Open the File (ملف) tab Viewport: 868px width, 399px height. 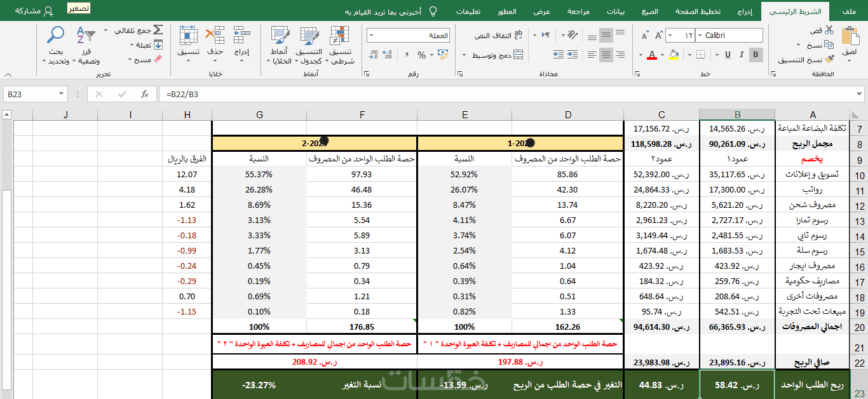849,11
